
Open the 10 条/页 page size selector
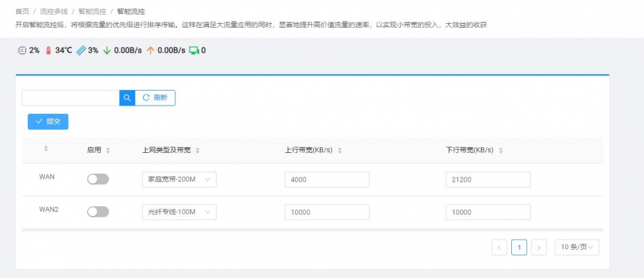click(577, 247)
